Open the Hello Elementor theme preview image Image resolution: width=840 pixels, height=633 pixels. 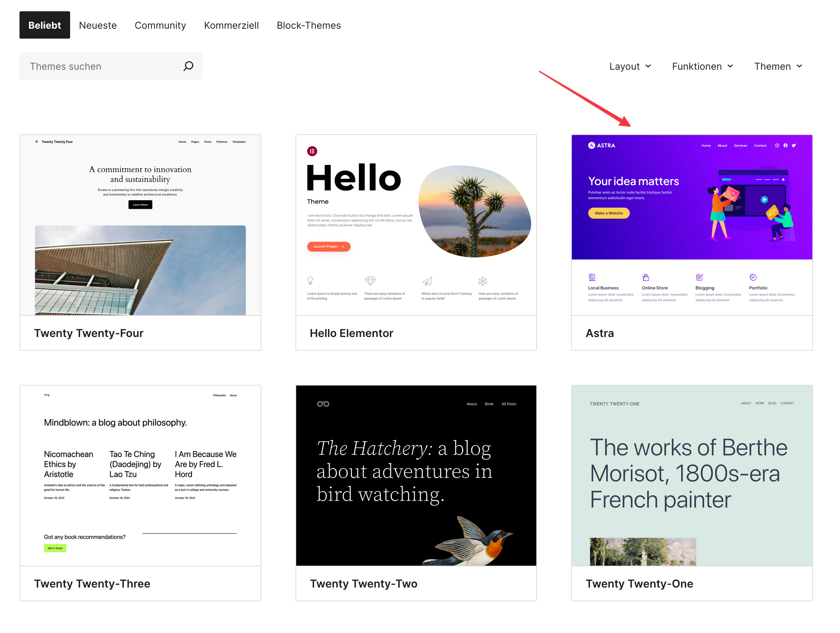(x=416, y=225)
